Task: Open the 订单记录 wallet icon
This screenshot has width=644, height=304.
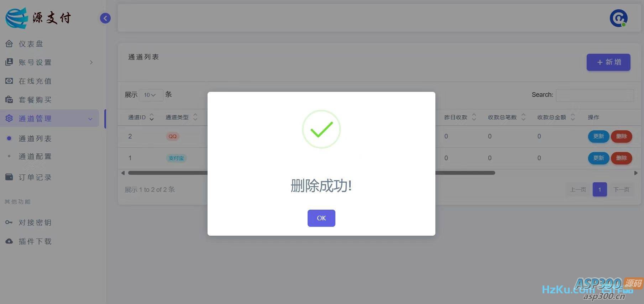Action: pos(9,177)
